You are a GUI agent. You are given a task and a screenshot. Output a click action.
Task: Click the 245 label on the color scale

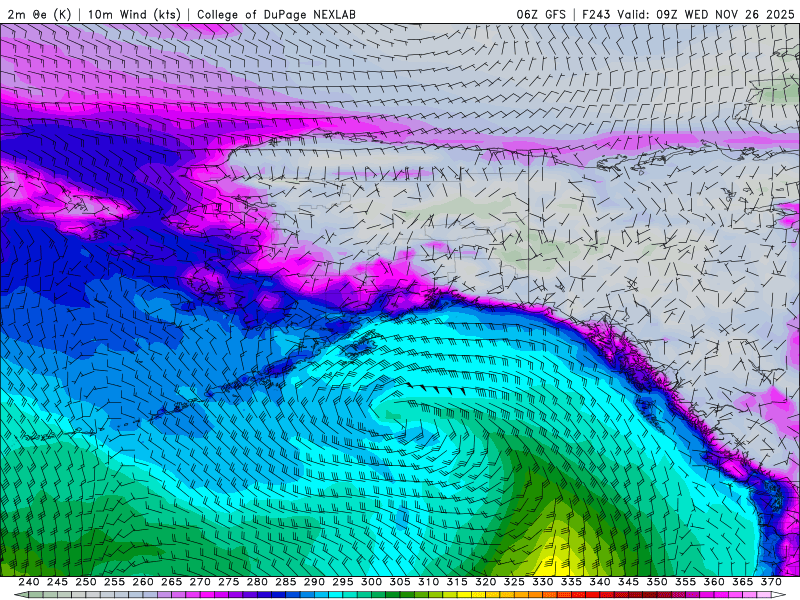point(57,582)
